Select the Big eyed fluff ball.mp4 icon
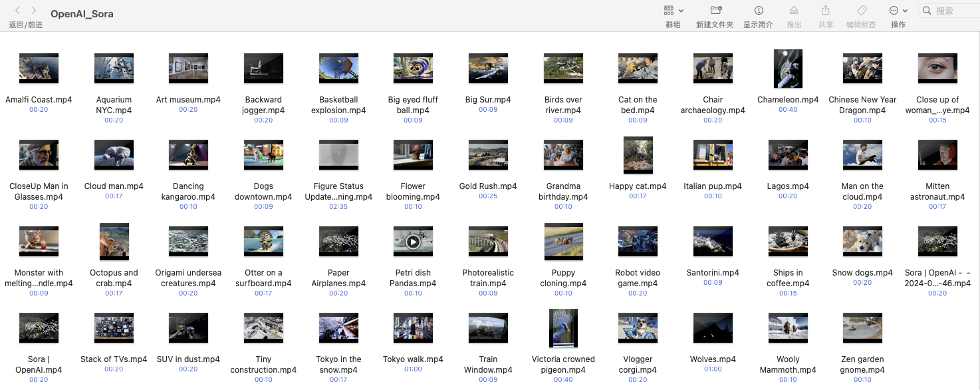This screenshot has height=390, width=980. point(413,69)
